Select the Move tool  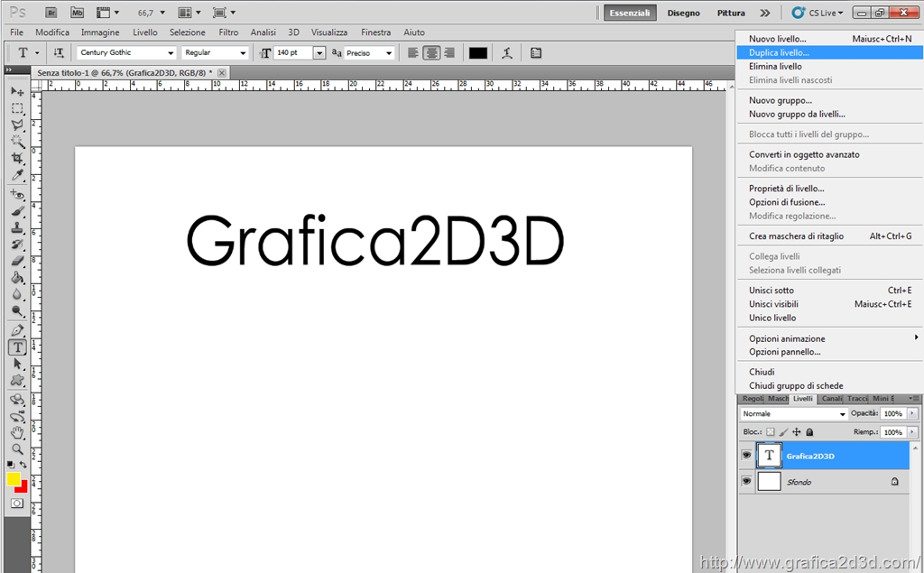click(17, 91)
